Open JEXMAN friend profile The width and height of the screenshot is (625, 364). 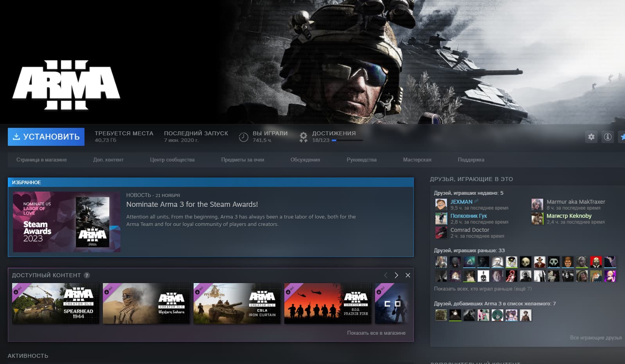[461, 202]
